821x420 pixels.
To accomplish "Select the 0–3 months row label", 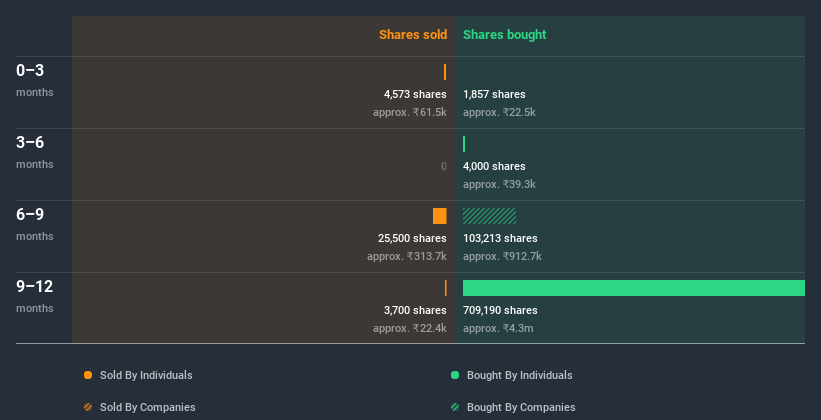I will coord(35,80).
